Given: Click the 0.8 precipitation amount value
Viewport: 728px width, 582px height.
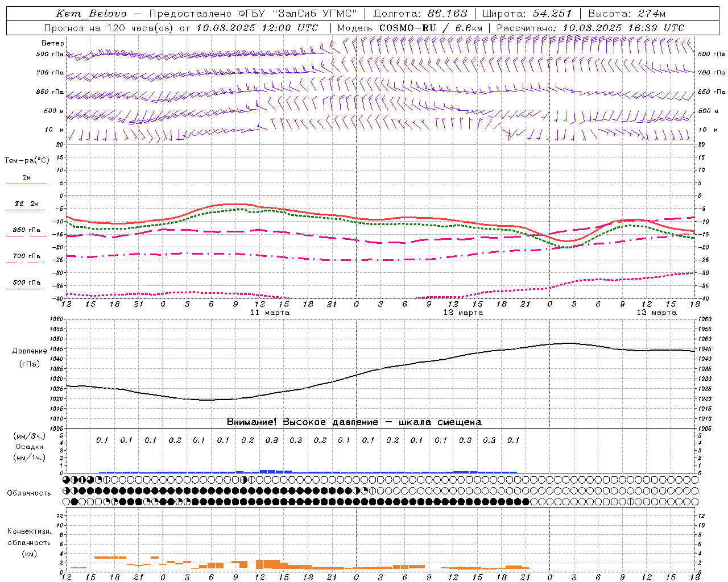Looking at the screenshot, I should coord(272,440).
